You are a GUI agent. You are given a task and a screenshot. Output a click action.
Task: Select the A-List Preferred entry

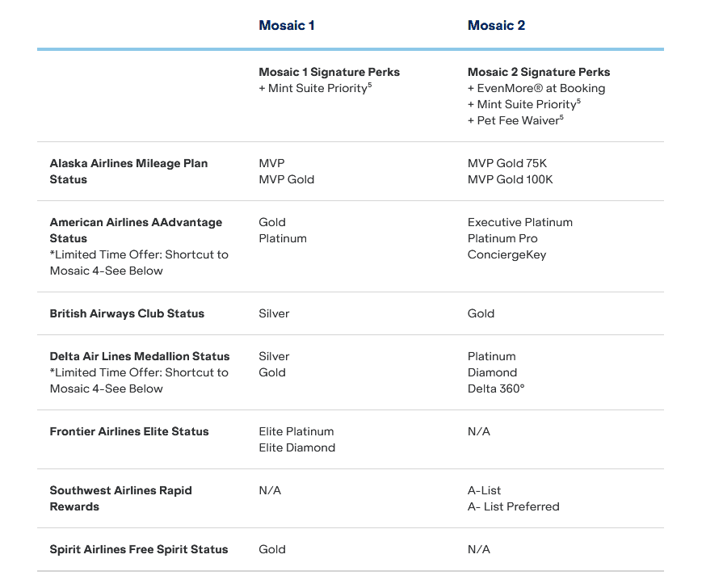tap(513, 506)
